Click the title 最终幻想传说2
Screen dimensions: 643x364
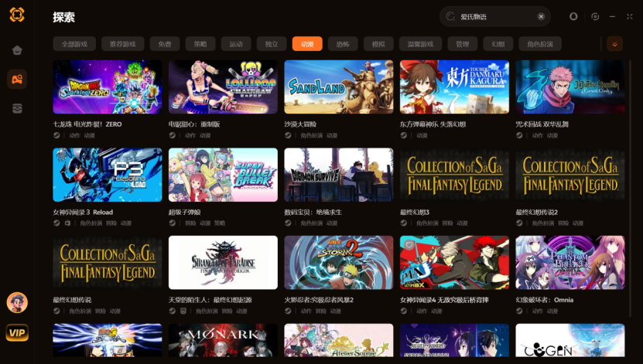coord(536,212)
